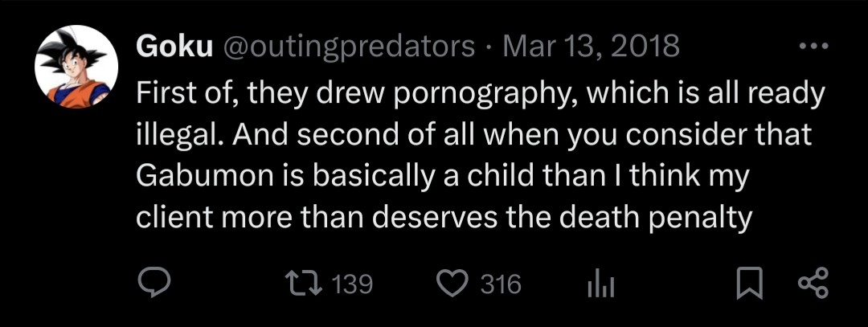
Task: Bookmark this tweet
Action: [747, 284]
